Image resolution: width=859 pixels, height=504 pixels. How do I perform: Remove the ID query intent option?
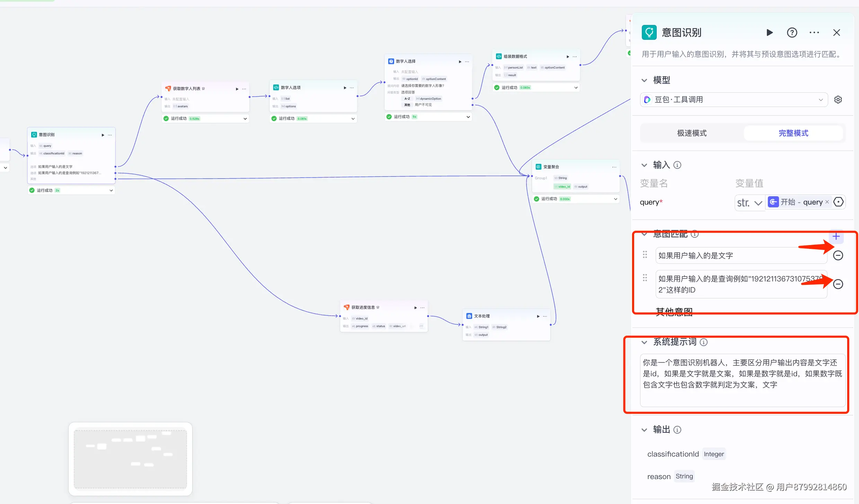(x=838, y=284)
